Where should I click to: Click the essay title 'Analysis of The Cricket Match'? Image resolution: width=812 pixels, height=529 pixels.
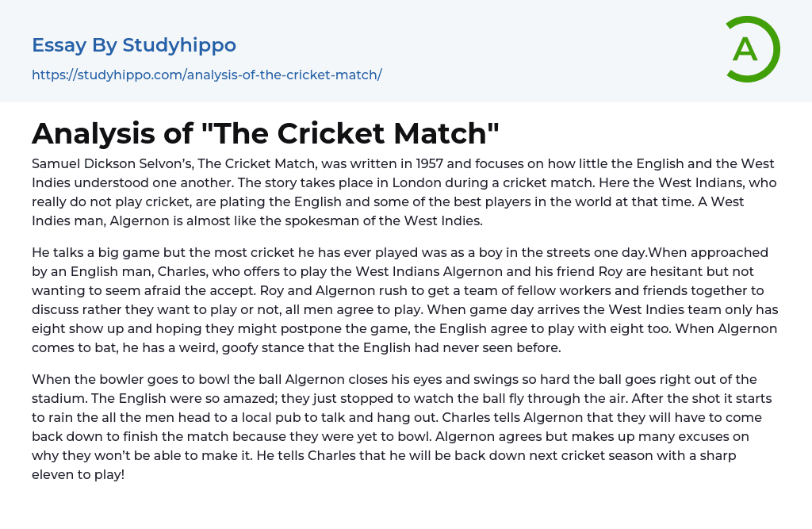pos(266,133)
